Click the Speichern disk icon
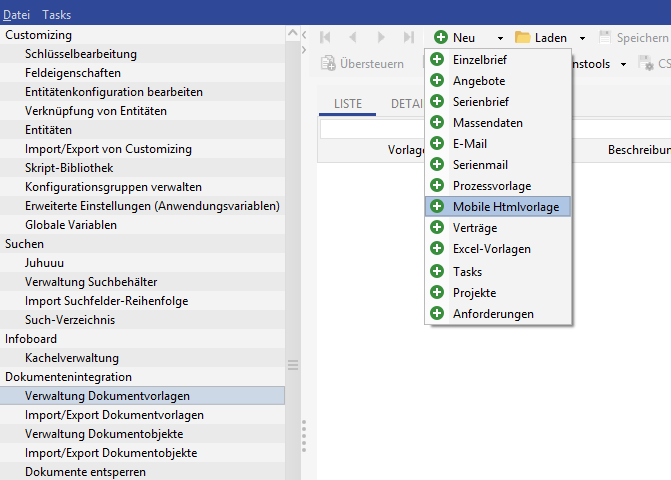The image size is (671, 480). (x=605, y=38)
